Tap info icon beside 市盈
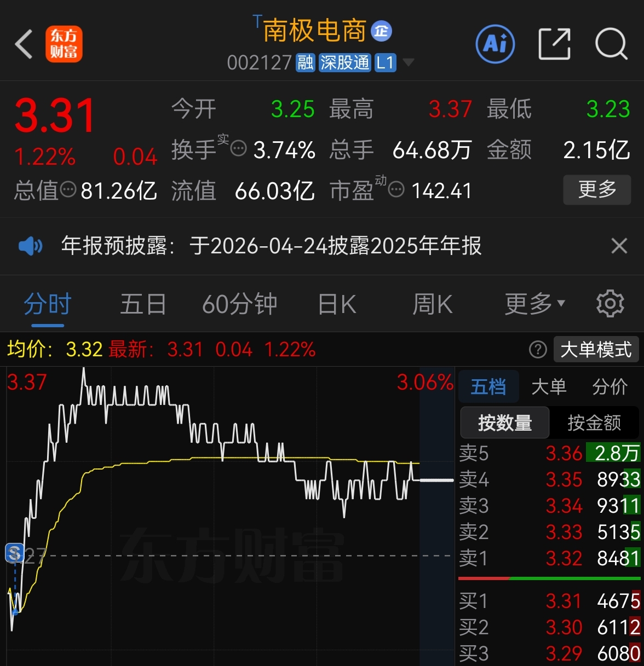Viewport: 644px width, 666px height. coord(396,190)
